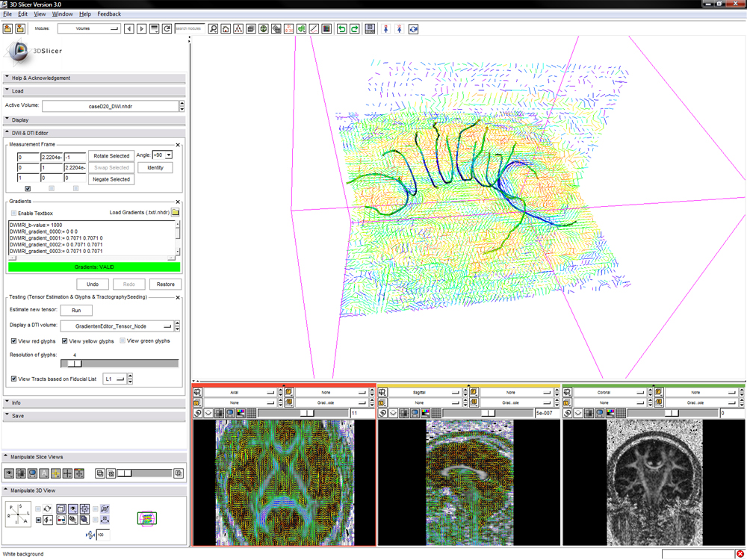Click the Redo green arrow toolbar icon

point(355,29)
